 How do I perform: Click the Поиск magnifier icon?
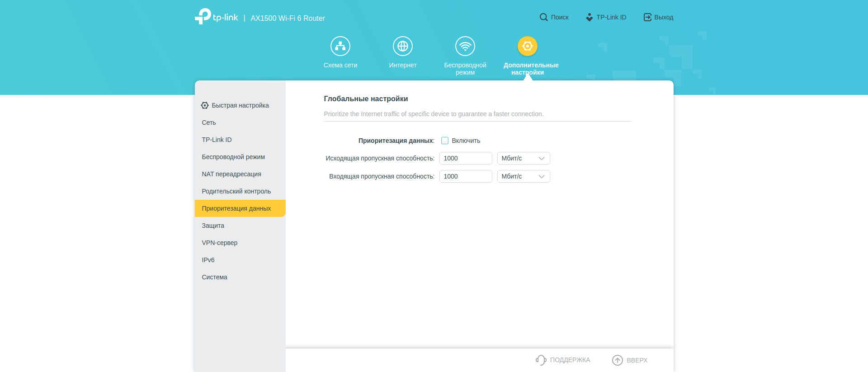pos(543,17)
